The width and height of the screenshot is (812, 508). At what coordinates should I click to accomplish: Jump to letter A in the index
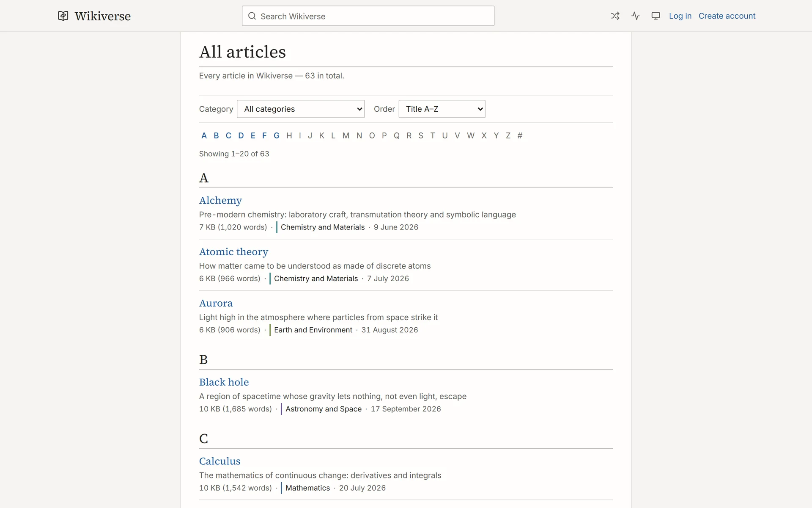pos(204,135)
